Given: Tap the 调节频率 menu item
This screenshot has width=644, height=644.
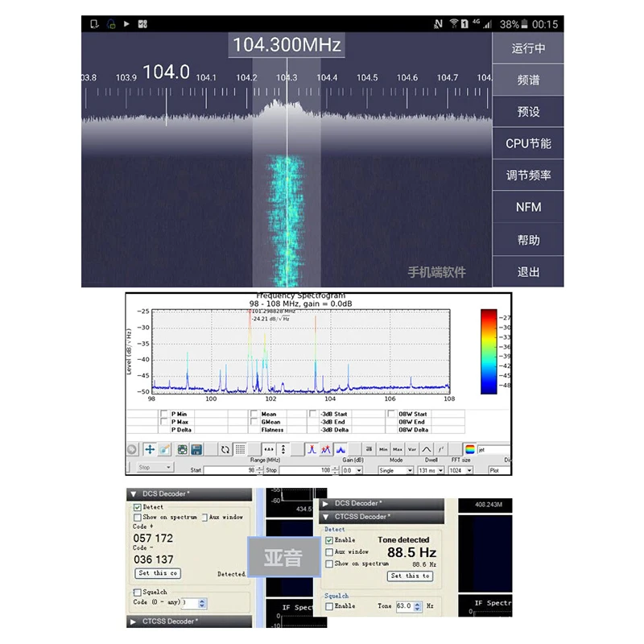Looking at the screenshot, I should pos(528,175).
